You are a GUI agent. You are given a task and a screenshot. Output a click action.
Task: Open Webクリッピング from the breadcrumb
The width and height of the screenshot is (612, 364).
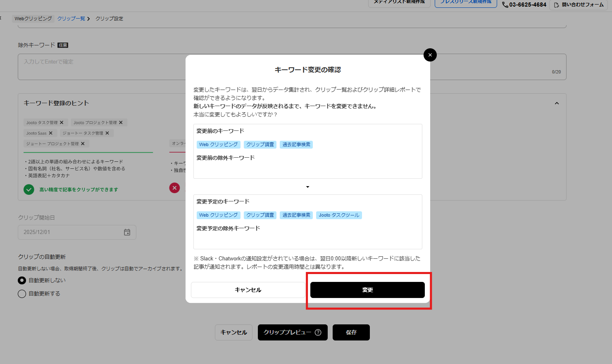pos(33,19)
